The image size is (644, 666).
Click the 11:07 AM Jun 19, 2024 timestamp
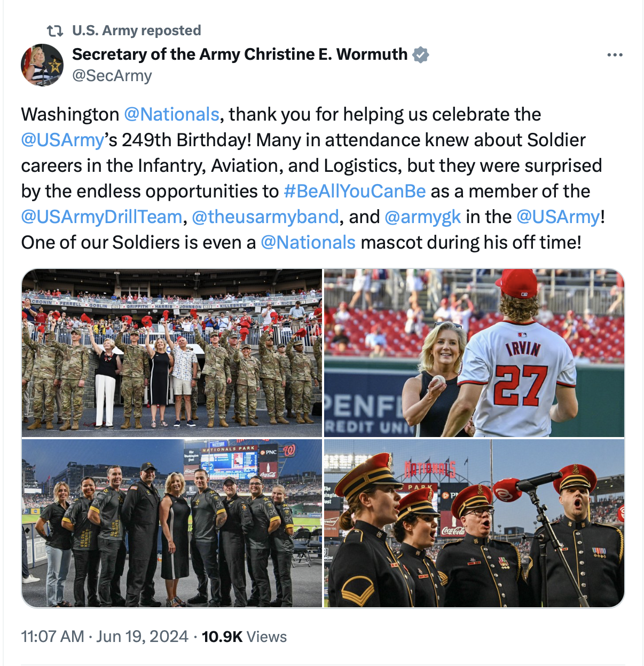[x=105, y=637]
